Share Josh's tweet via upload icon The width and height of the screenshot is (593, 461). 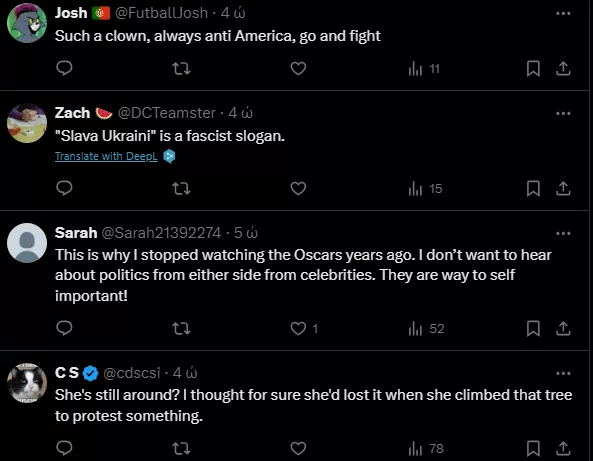563,68
